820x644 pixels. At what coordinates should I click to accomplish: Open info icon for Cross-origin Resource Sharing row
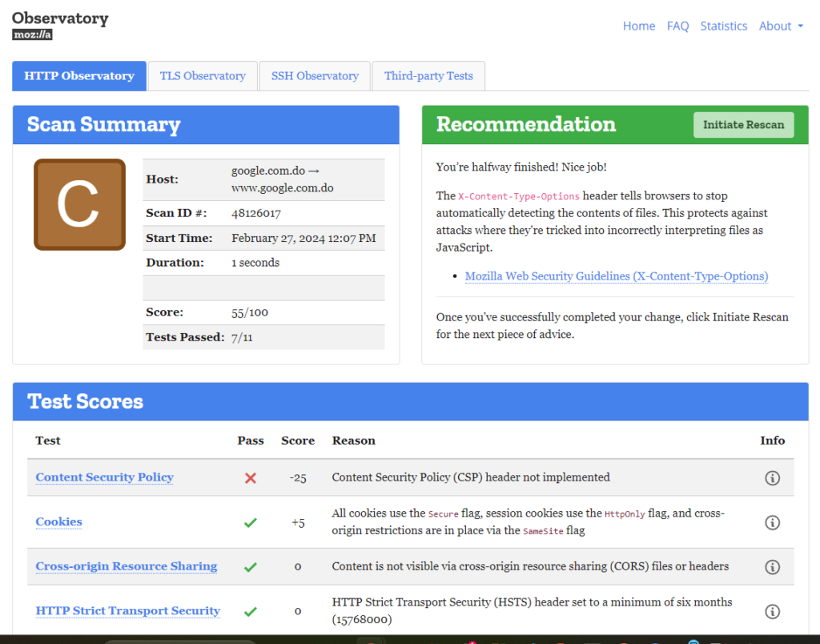click(x=773, y=566)
